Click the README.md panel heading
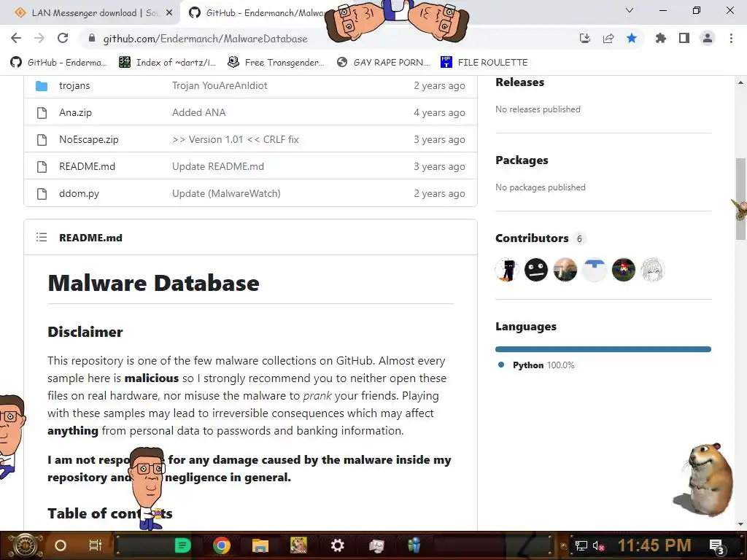 [x=90, y=238]
